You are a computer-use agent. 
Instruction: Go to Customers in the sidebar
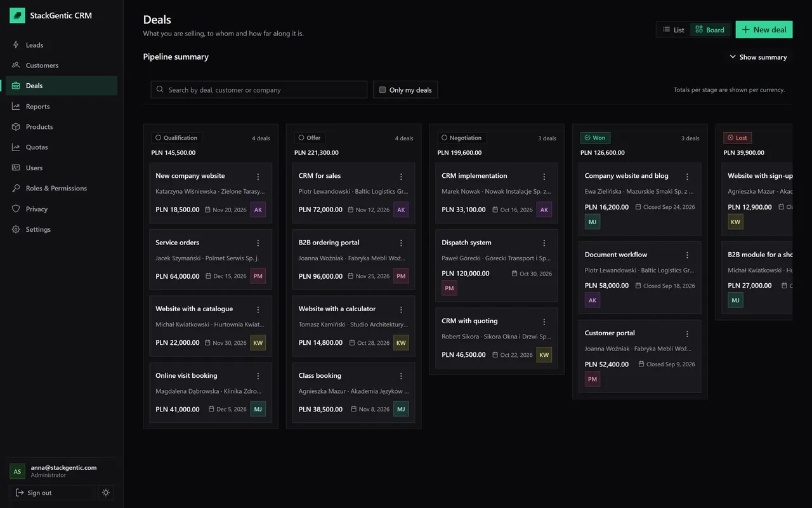[62, 65]
